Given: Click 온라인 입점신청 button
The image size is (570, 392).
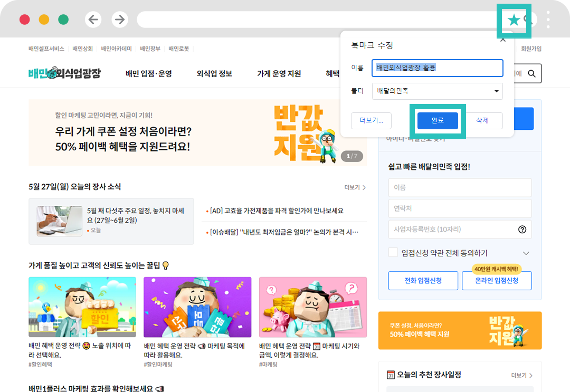Looking at the screenshot, I should [497, 281].
